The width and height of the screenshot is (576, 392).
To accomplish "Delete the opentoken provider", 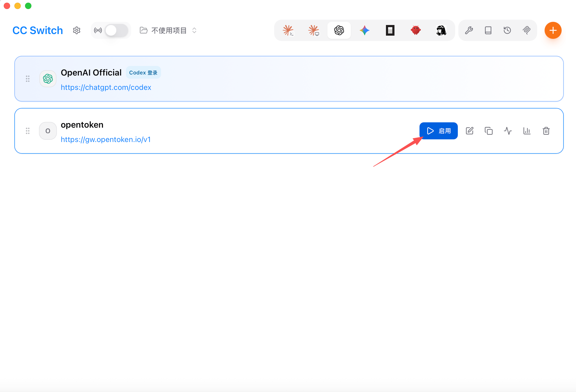I will coord(546,131).
